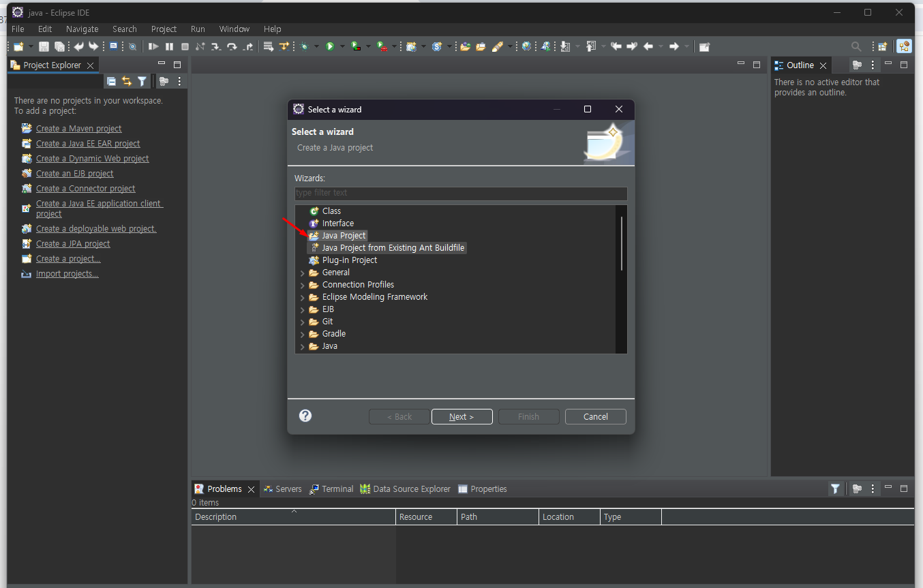
Task: Open the Navigate menu
Action: [x=82, y=29]
